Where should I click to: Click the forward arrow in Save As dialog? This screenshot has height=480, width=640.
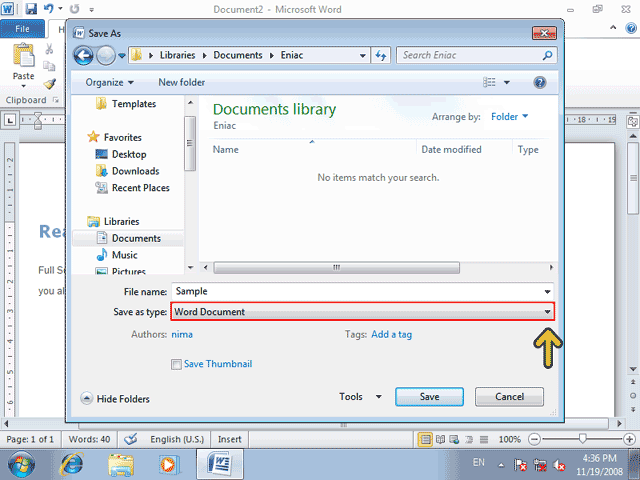click(106, 56)
